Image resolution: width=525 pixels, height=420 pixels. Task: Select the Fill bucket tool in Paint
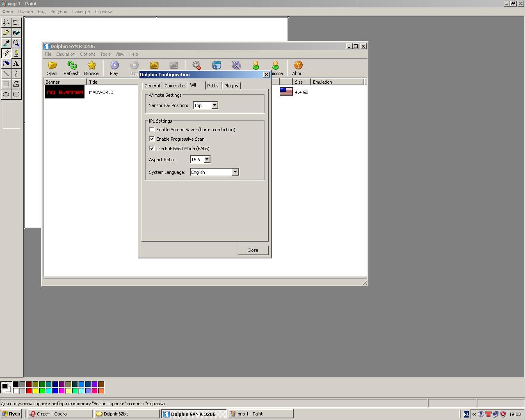pos(16,32)
